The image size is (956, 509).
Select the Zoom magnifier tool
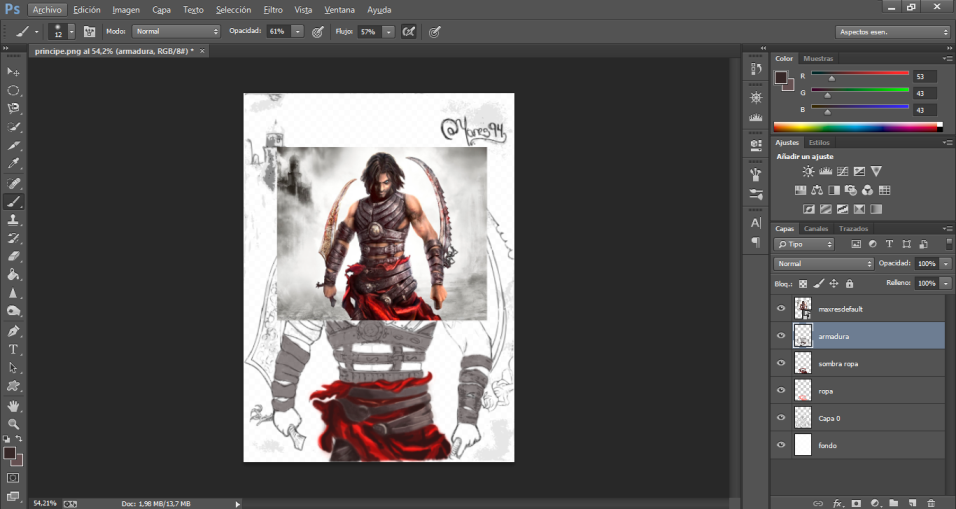tap(14, 424)
